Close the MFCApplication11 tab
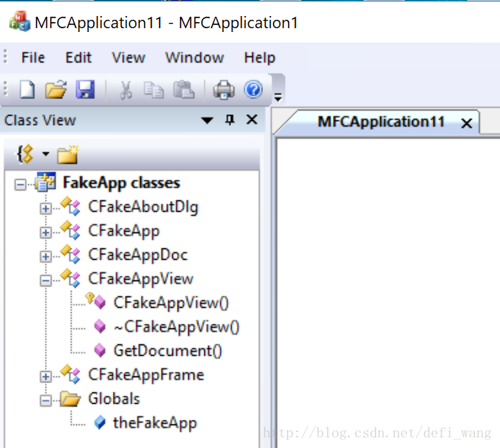The width and height of the screenshot is (500, 448). [x=466, y=123]
